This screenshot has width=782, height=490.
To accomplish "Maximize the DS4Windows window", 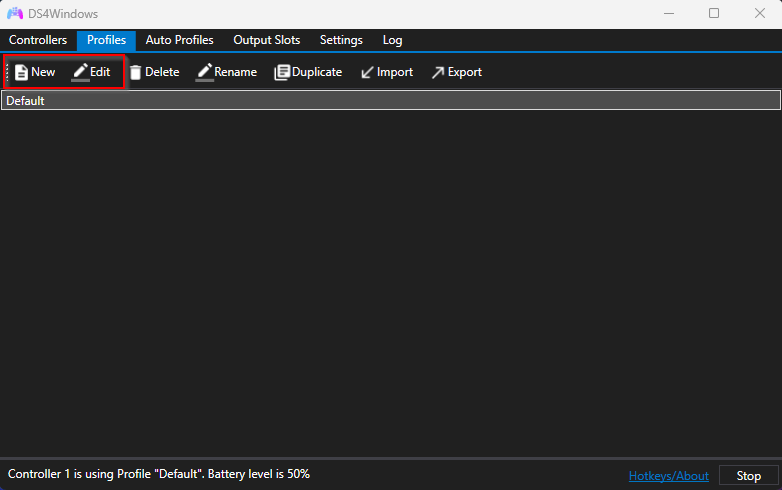I will pyautogui.click(x=714, y=13).
